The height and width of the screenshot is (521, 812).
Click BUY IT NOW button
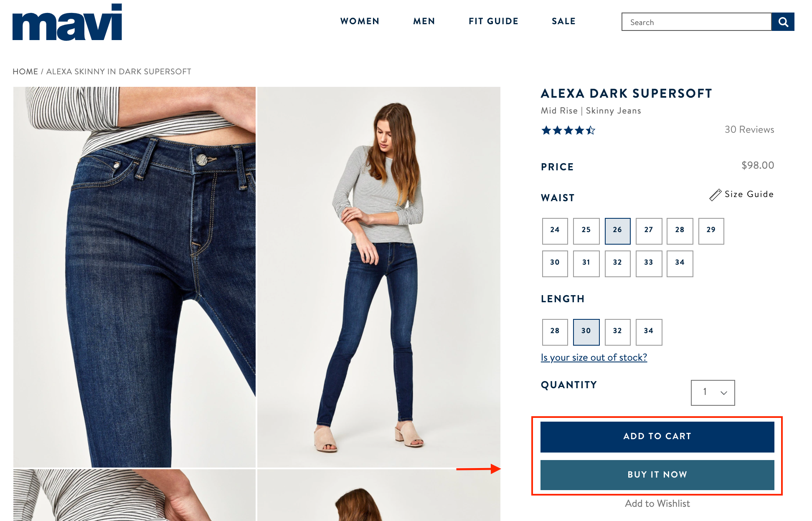pos(657,475)
